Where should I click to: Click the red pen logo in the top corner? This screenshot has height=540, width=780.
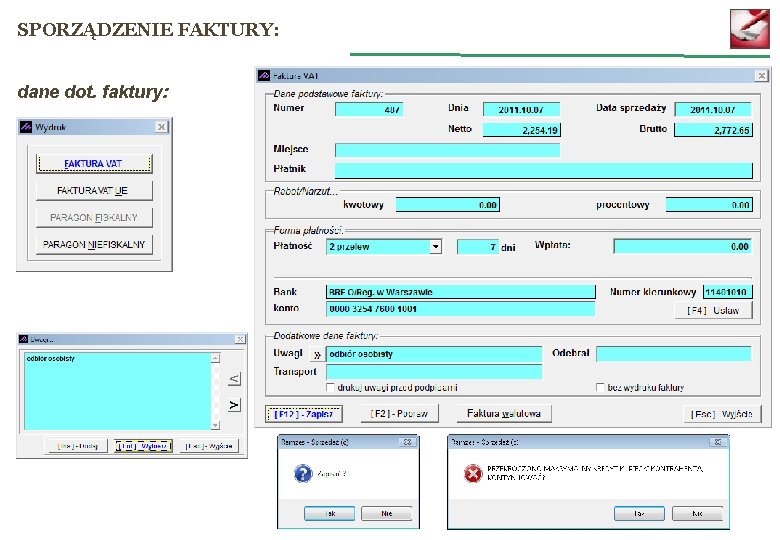click(x=750, y=29)
